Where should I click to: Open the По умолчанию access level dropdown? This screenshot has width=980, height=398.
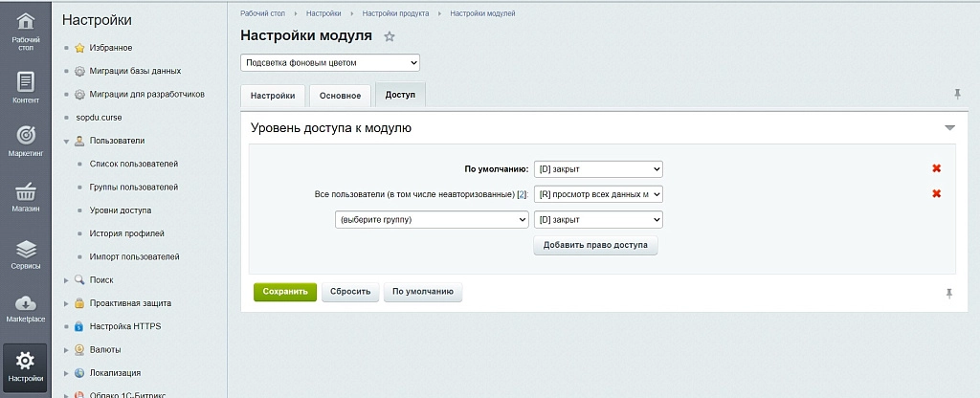pyautogui.click(x=598, y=168)
